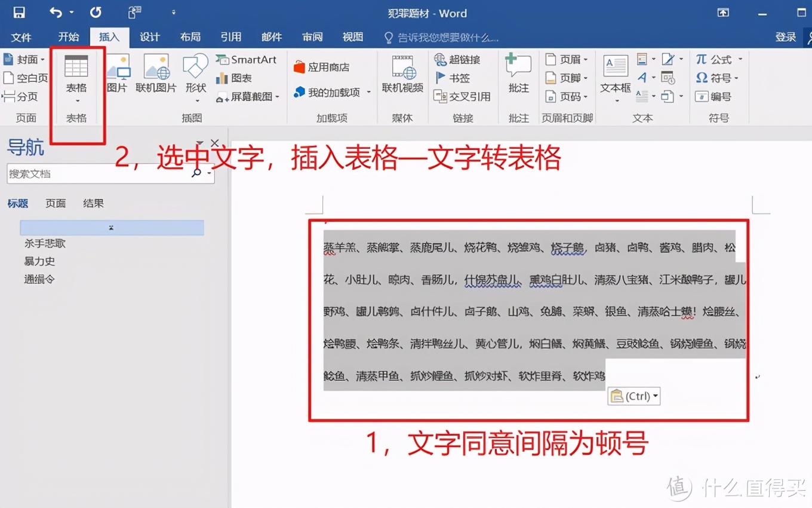Jump to 杀手悲歌 heading in navigation
The image size is (812, 508).
[44, 243]
